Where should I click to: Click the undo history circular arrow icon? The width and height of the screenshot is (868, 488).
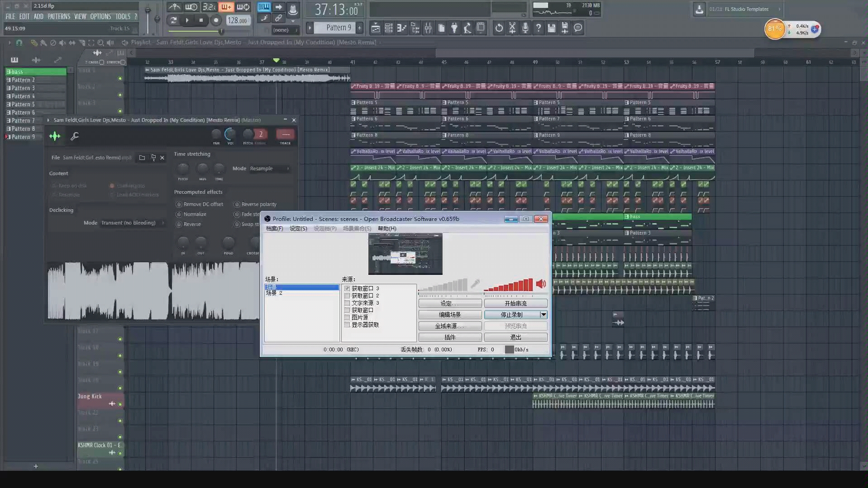click(499, 28)
